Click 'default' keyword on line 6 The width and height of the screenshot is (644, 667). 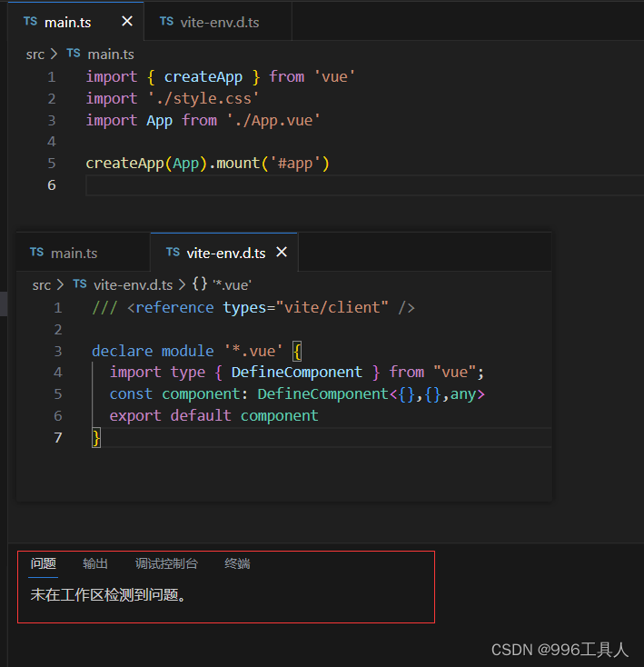coord(201,416)
